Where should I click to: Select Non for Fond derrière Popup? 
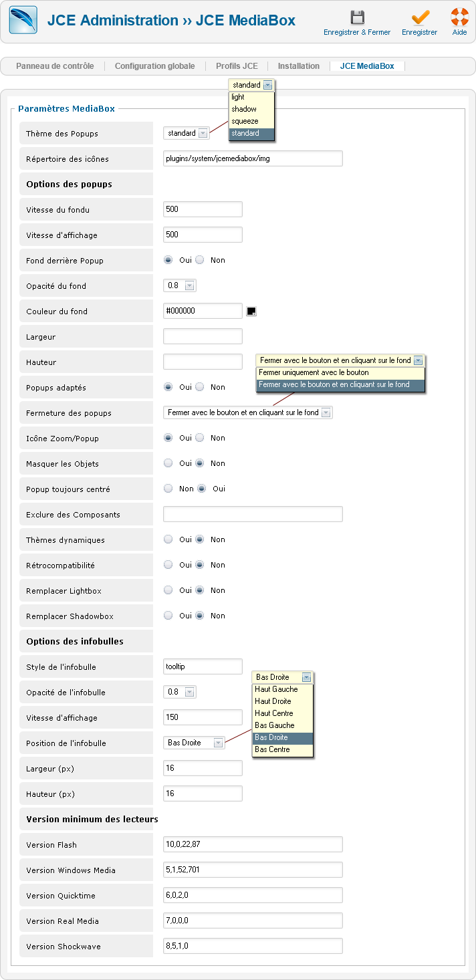tap(200, 260)
